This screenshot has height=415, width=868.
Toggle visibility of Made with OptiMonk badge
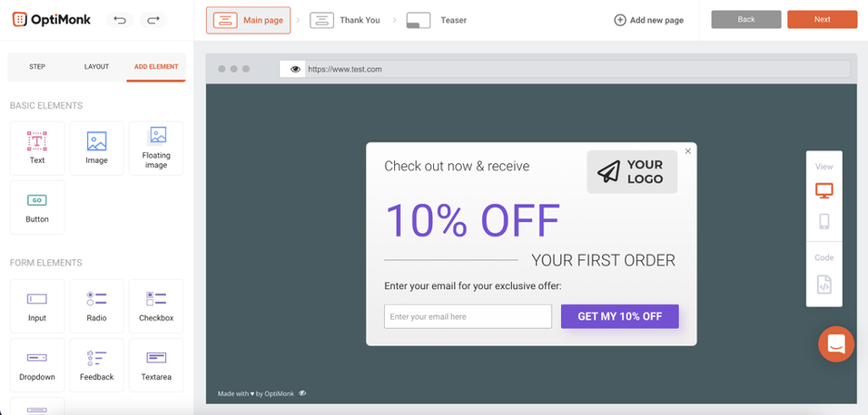[302, 394]
